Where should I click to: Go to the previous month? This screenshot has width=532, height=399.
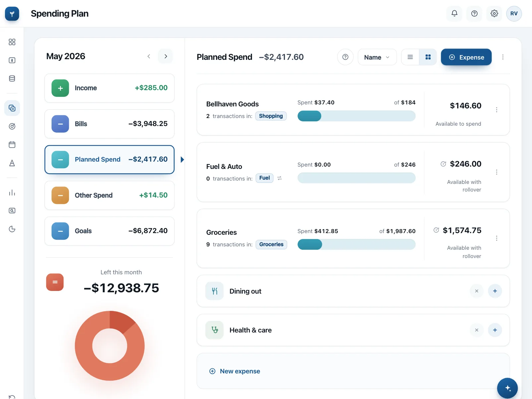[x=149, y=56]
